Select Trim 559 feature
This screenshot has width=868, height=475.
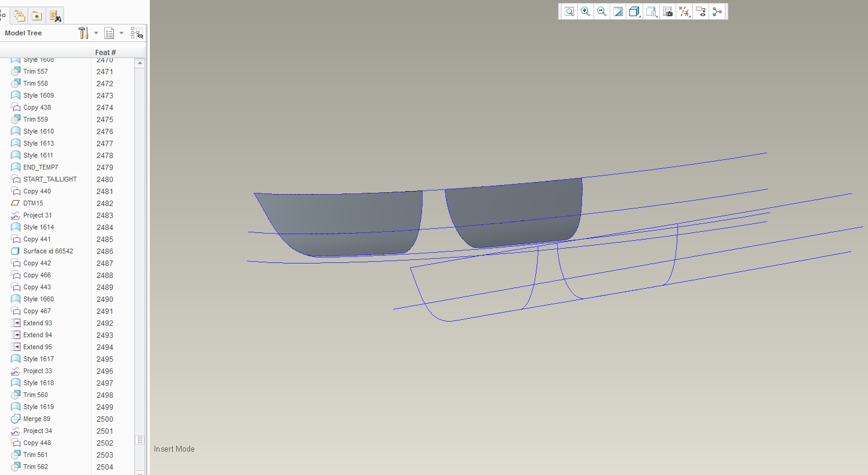(x=35, y=119)
